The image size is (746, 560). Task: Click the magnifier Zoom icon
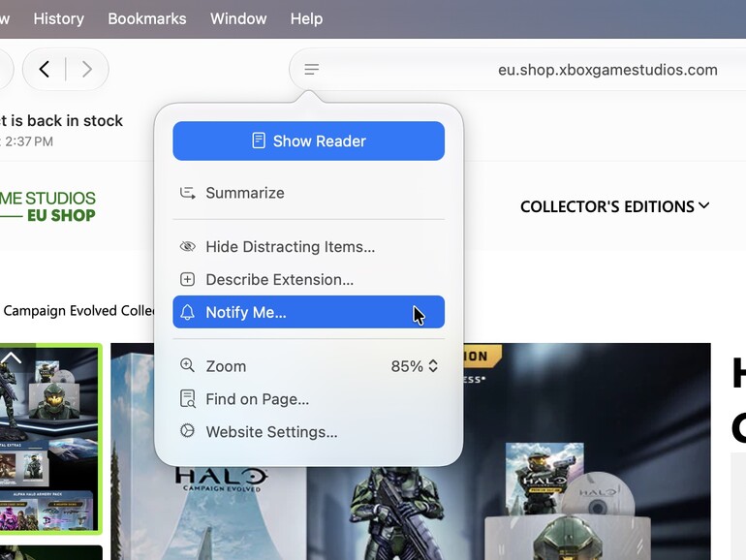[187, 365]
